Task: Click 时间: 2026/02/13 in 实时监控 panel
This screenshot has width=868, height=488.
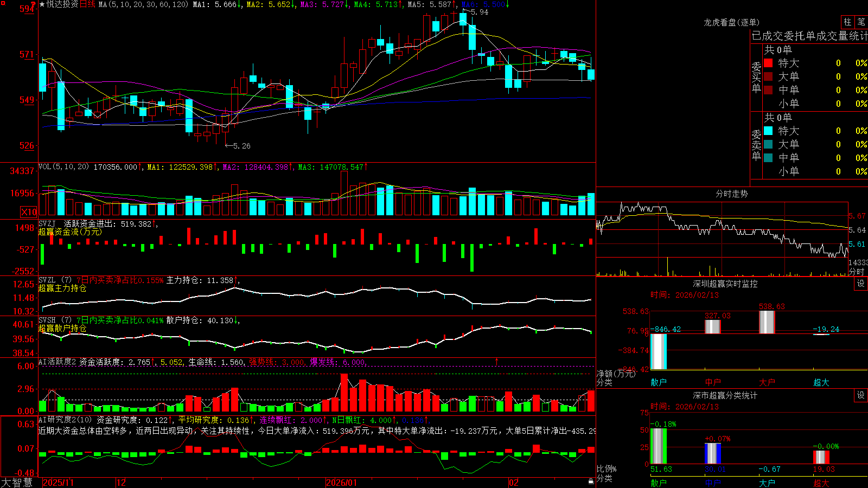Action: click(685, 295)
